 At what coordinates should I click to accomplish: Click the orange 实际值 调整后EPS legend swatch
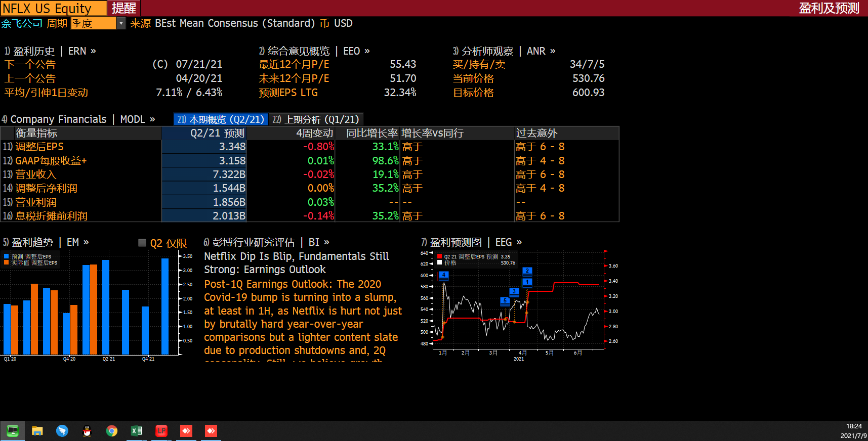(7, 262)
